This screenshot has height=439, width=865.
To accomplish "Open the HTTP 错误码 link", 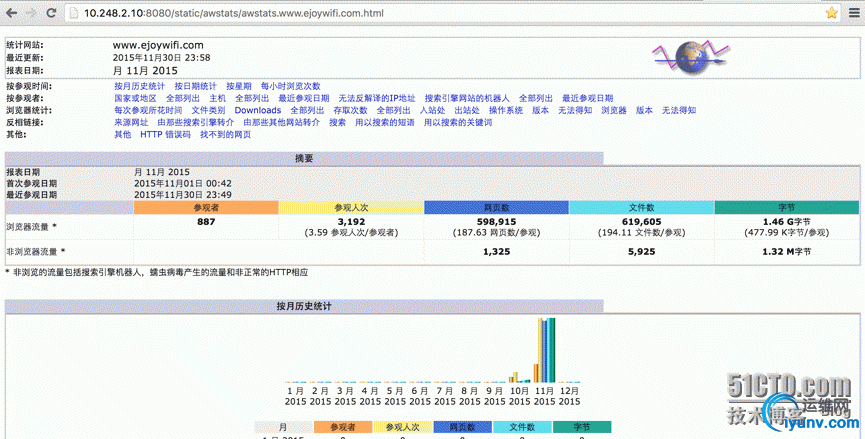I will click(165, 135).
